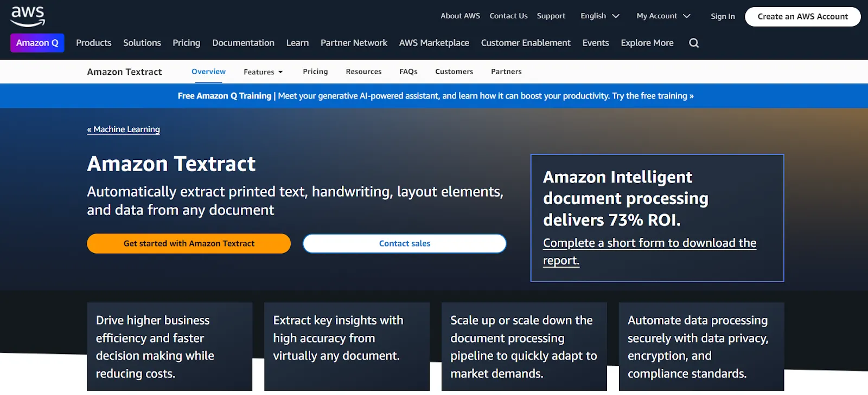This screenshot has width=868, height=395.
Task: Click the 'Amazon Textract' hero heading
Action: [171, 164]
